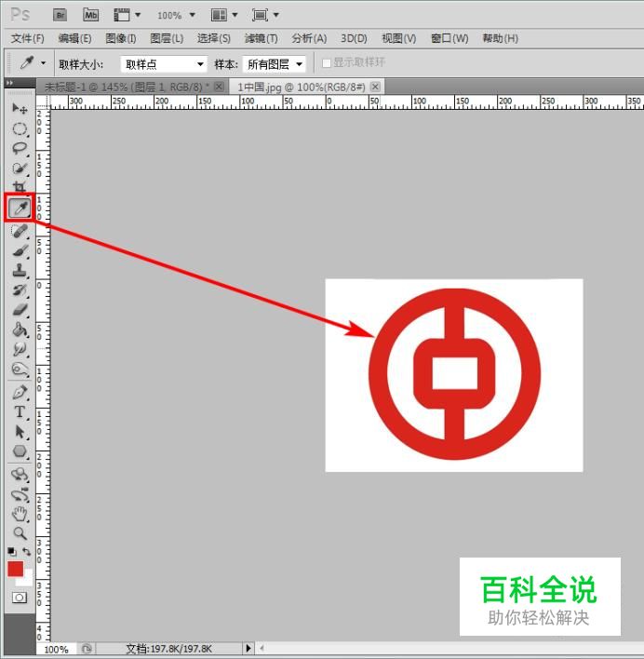Select the Path Selection tool
Viewport: 644px width, 659px height.
pos(20,432)
